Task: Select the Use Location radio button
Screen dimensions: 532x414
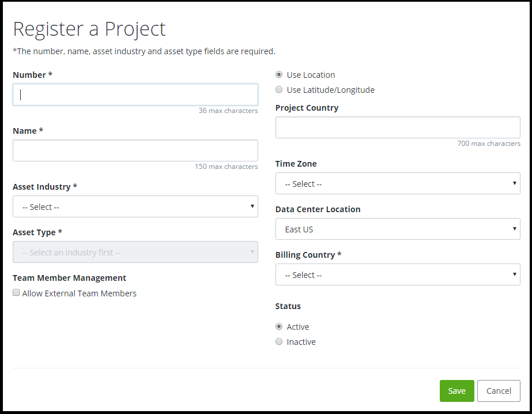Action: pyautogui.click(x=279, y=74)
